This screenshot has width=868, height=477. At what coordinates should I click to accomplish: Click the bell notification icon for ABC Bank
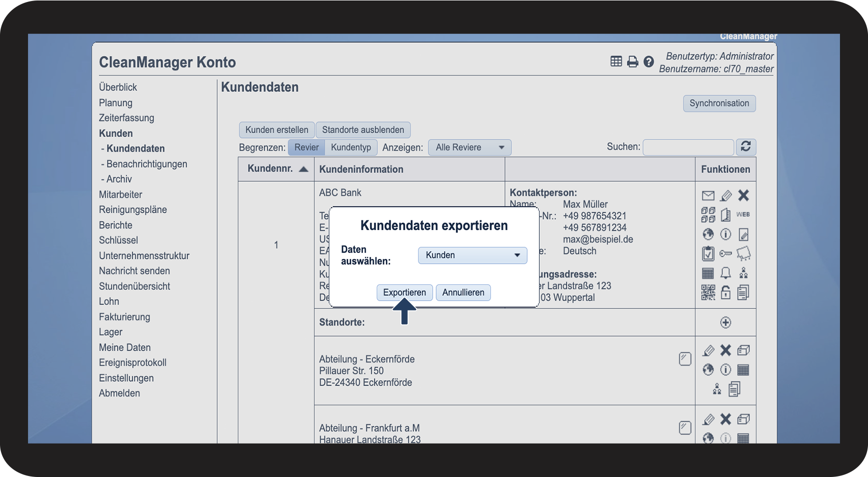[726, 273]
